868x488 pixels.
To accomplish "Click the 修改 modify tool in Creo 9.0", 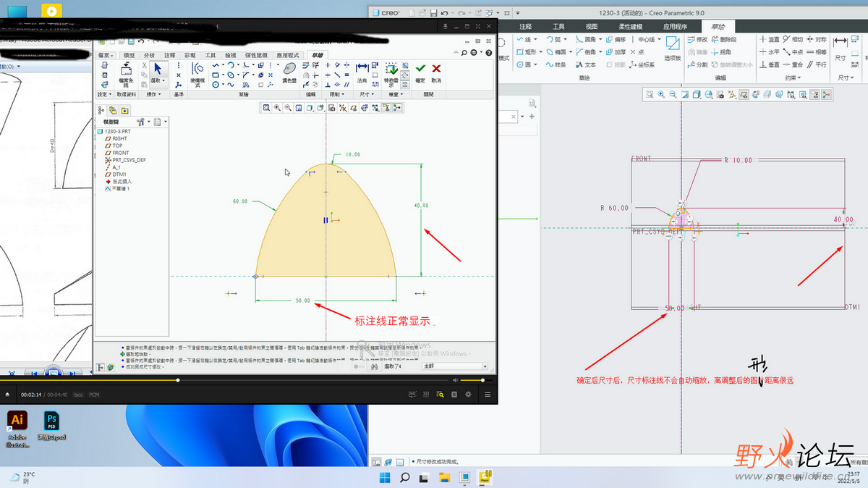I will pos(697,39).
